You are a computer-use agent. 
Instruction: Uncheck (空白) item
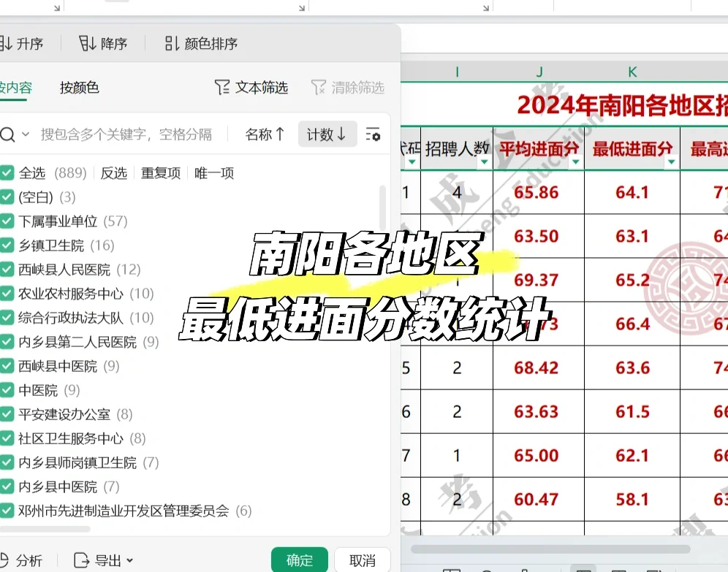(7, 197)
